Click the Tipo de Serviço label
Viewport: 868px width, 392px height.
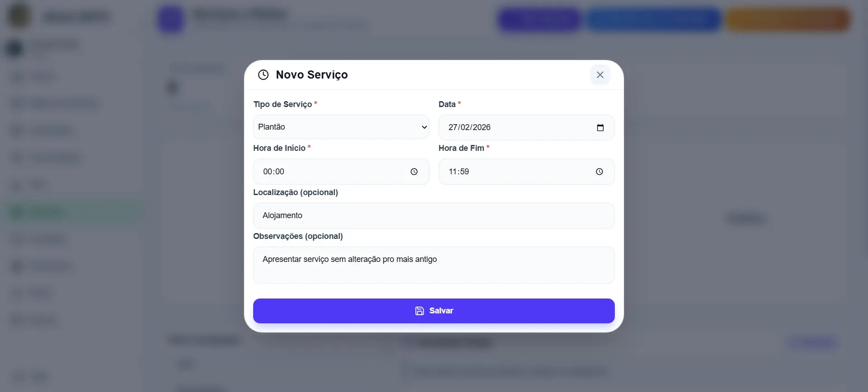click(283, 104)
